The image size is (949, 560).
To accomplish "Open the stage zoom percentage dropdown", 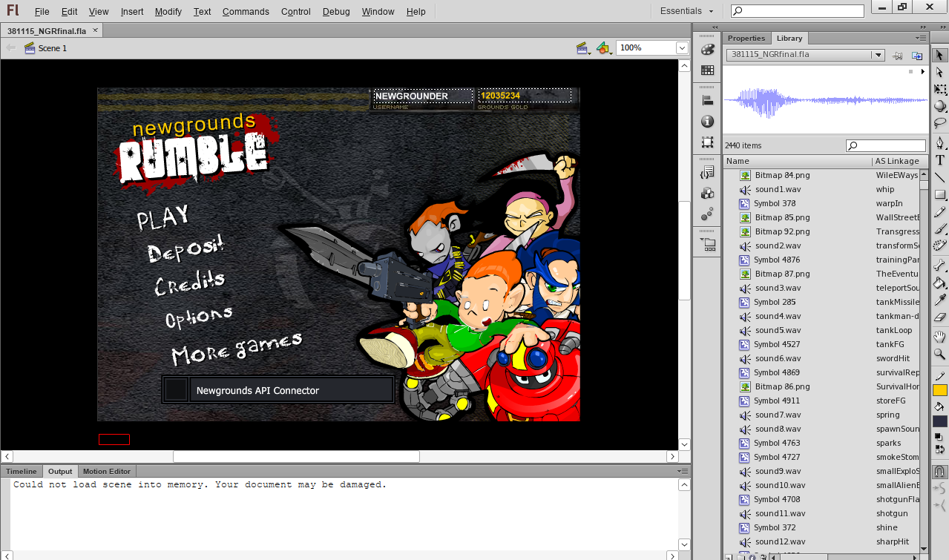I will click(682, 47).
